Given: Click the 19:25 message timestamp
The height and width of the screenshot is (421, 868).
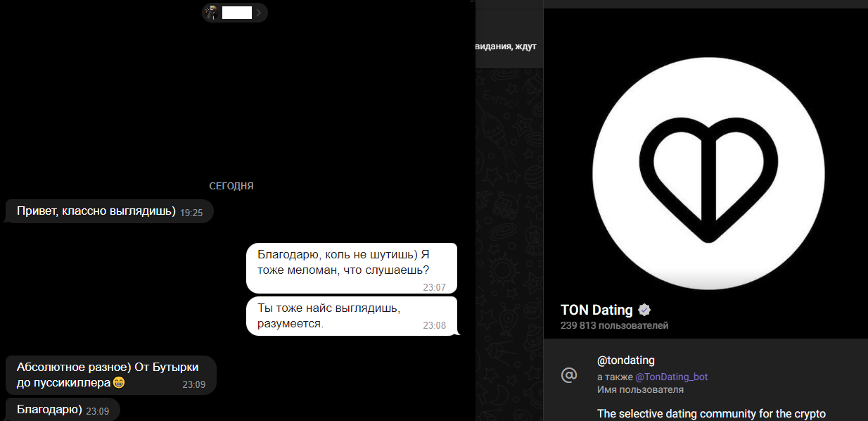Looking at the screenshot, I should pos(191,213).
